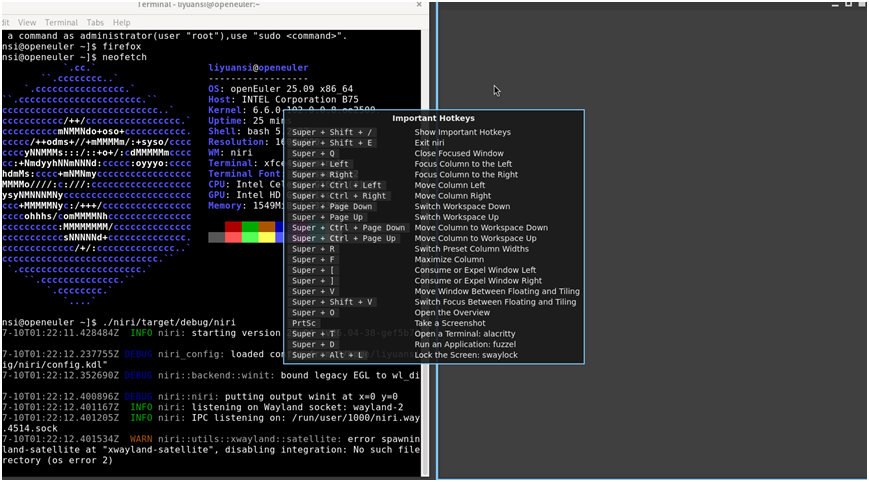
Task: Click 'Super + Ctrl + Right' key label
Action: click(339, 196)
